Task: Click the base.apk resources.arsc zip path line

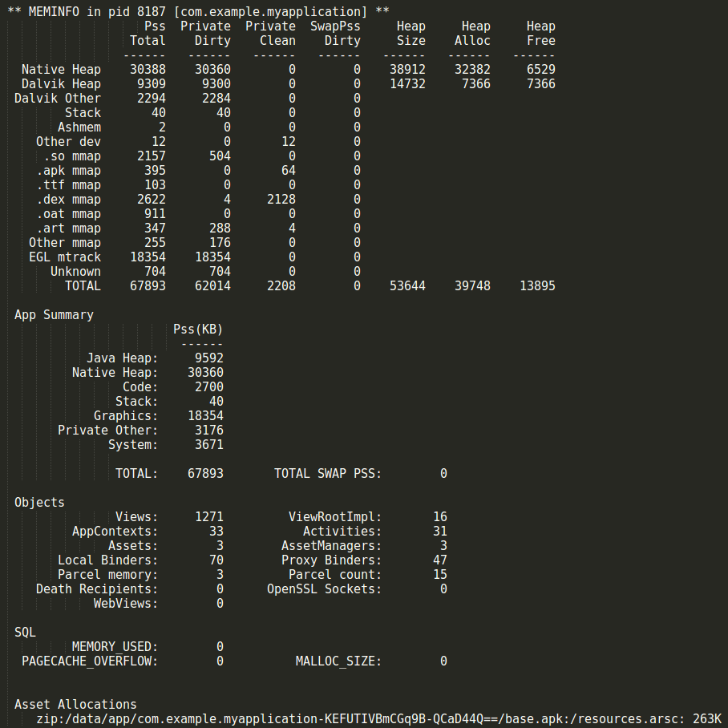Action: coord(379,719)
